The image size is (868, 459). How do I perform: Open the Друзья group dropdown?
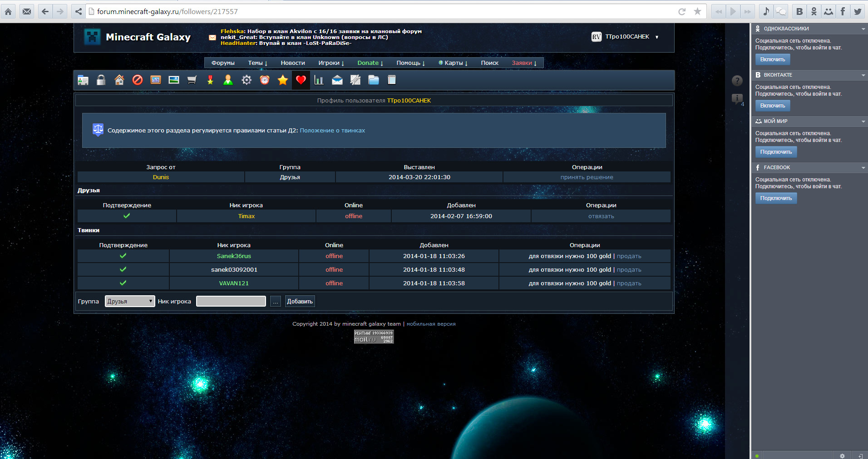[130, 301]
